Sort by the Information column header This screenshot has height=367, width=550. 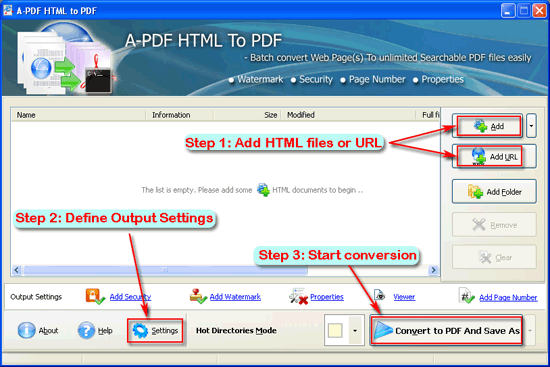point(179,115)
